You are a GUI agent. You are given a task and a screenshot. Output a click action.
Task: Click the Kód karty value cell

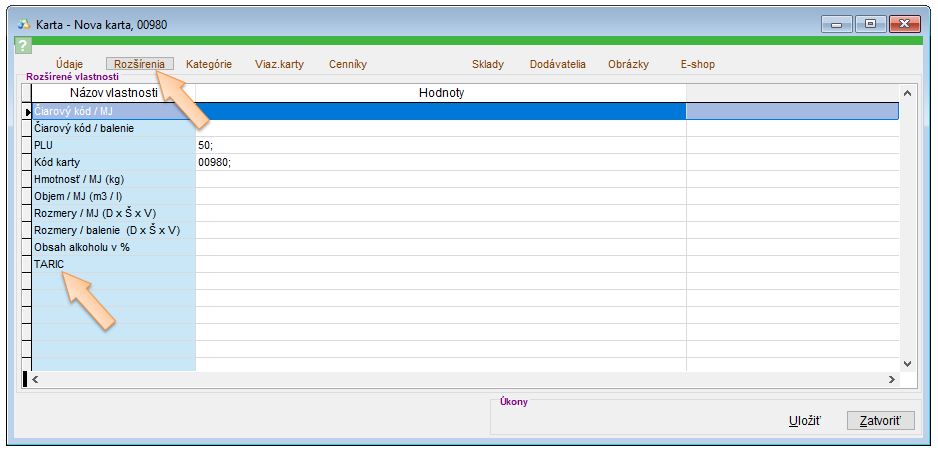point(440,162)
